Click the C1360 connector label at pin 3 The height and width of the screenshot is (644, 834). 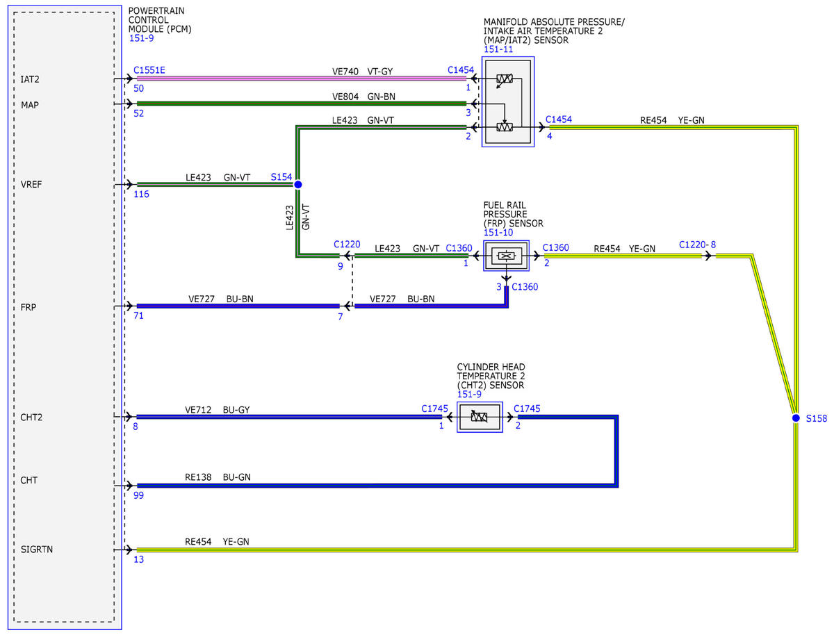click(525, 287)
